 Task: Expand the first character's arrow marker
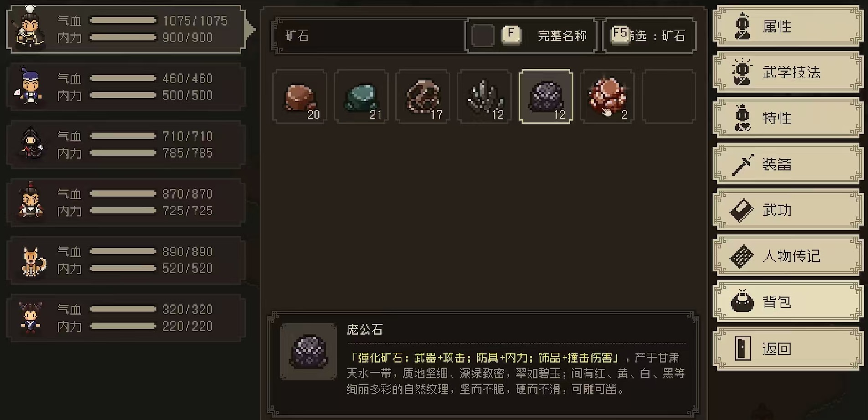(250, 30)
